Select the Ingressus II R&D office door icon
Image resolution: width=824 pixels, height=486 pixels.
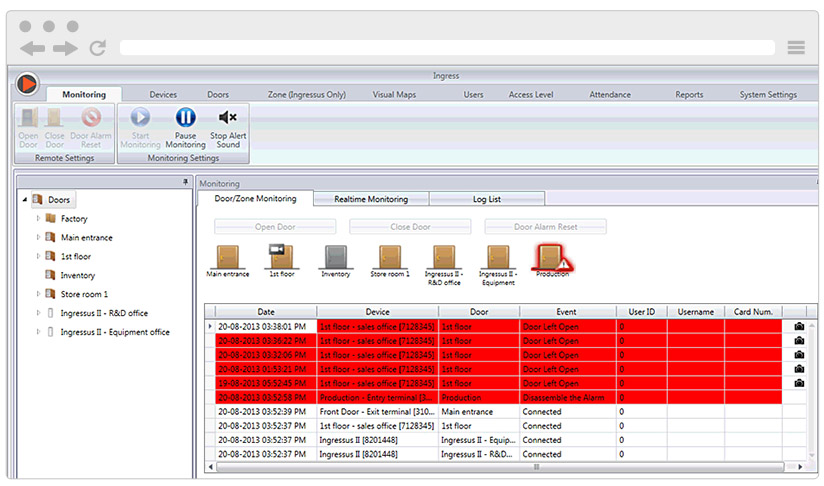(x=444, y=257)
